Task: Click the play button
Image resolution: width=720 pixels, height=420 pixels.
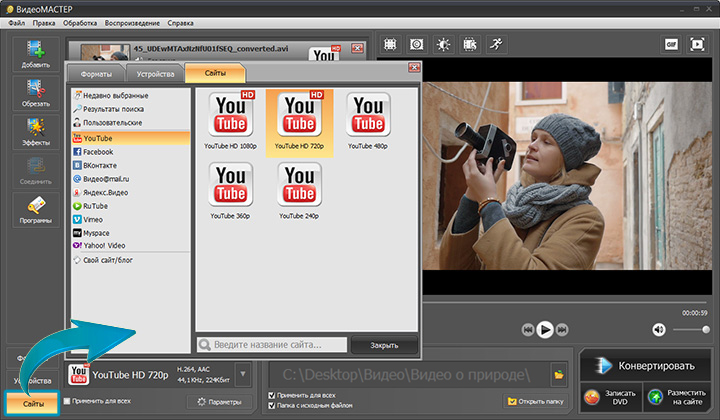Action: click(x=545, y=330)
